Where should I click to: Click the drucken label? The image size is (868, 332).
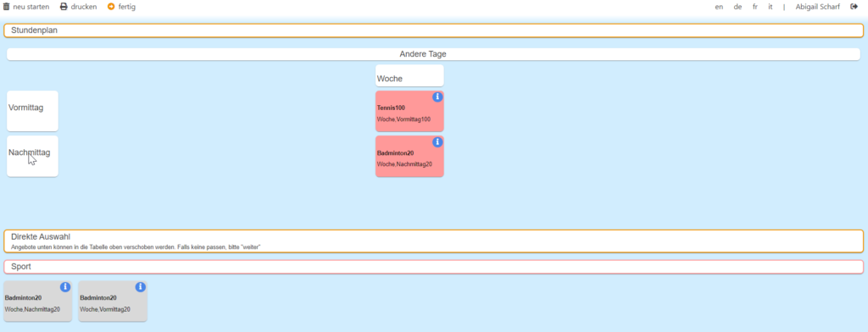(84, 7)
